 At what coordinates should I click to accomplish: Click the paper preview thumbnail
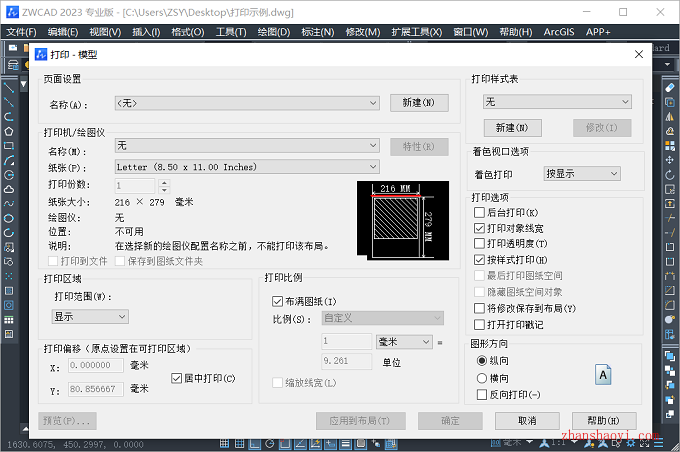(x=403, y=220)
